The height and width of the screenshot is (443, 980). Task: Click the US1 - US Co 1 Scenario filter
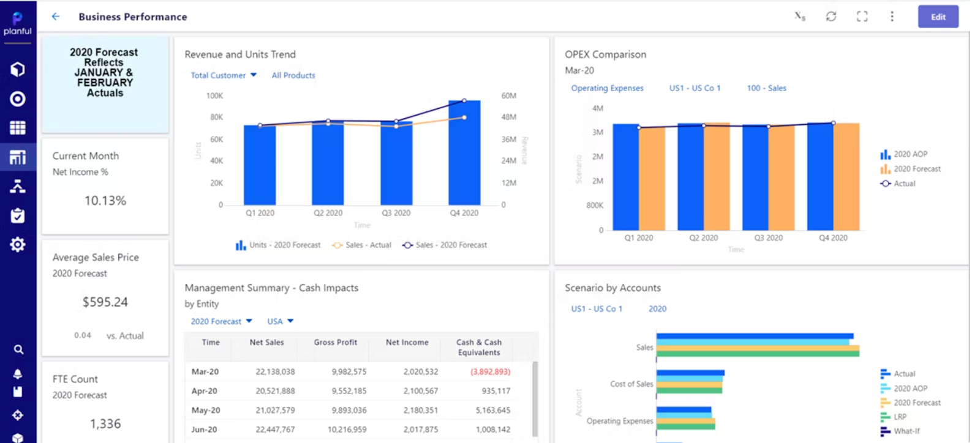597,309
